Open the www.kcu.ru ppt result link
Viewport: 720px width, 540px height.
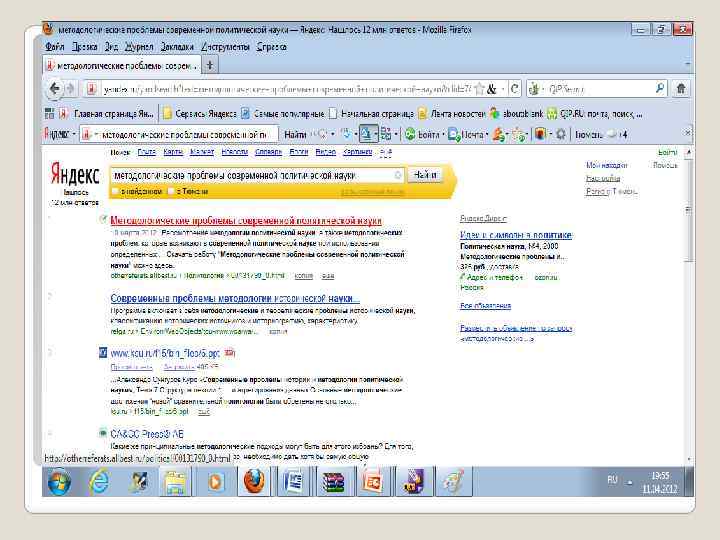coord(165,353)
